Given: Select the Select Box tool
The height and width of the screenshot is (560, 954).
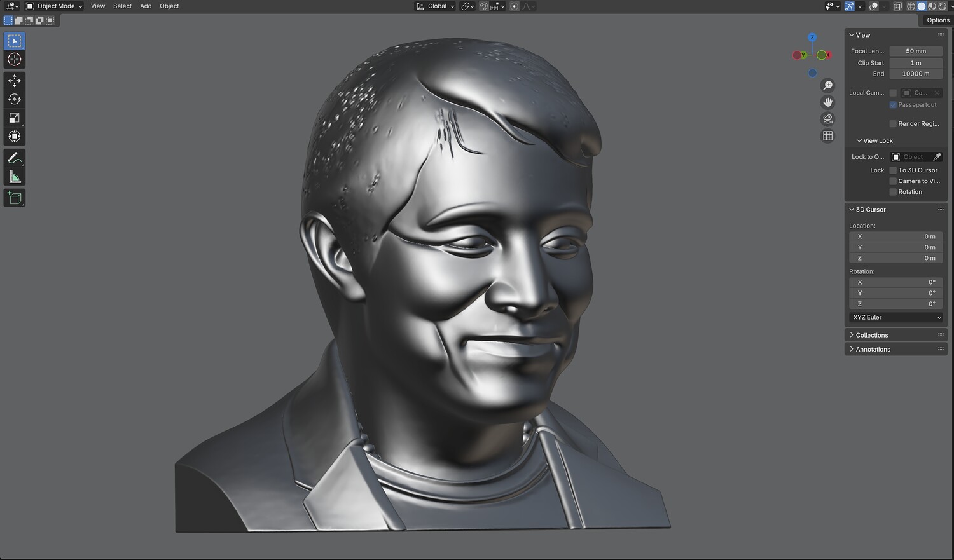Looking at the screenshot, I should click(14, 41).
